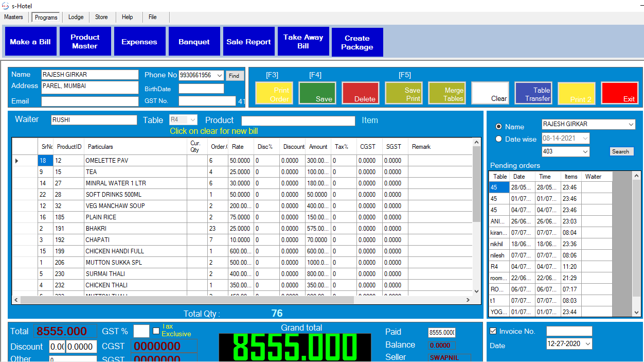Image resolution: width=644 pixels, height=362 pixels.
Task: Open Table Transfer option
Action: tap(533, 94)
